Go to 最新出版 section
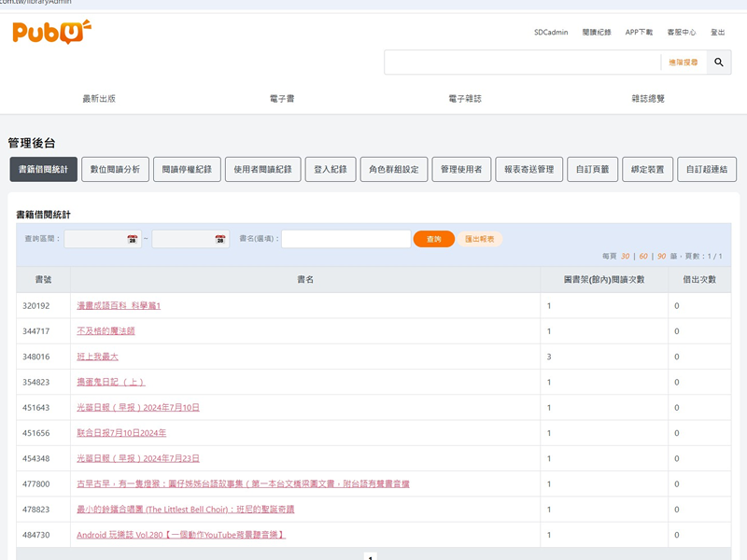Image resolution: width=747 pixels, height=560 pixels. (98, 98)
